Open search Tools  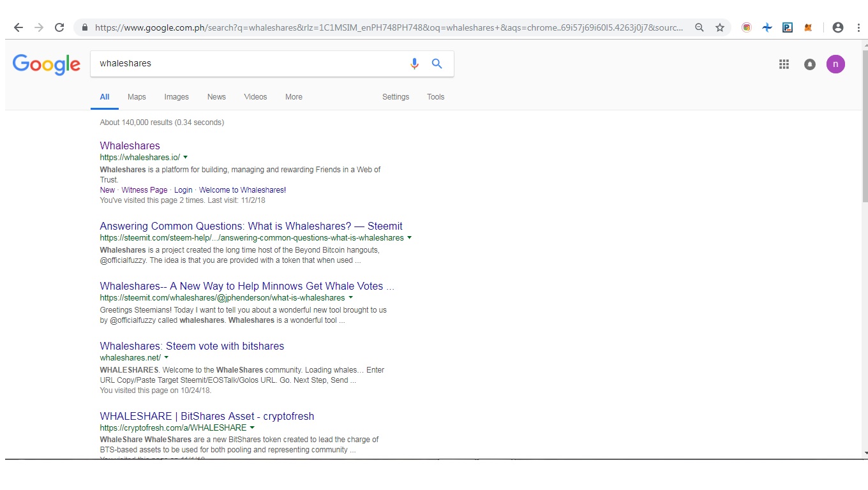pyautogui.click(x=436, y=97)
